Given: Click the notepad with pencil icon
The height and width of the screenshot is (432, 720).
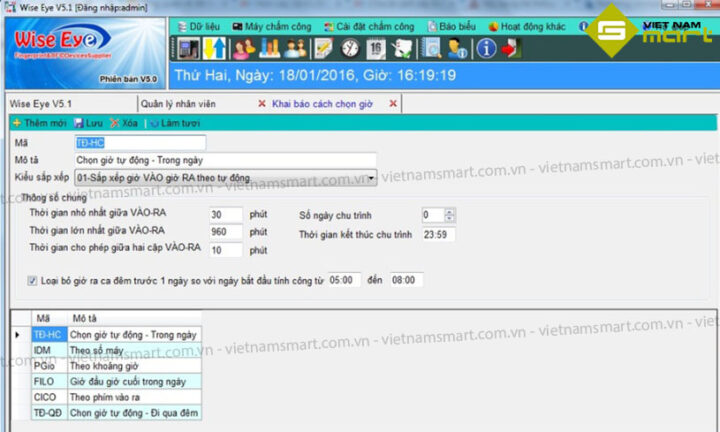Looking at the screenshot, I should pos(323,48).
